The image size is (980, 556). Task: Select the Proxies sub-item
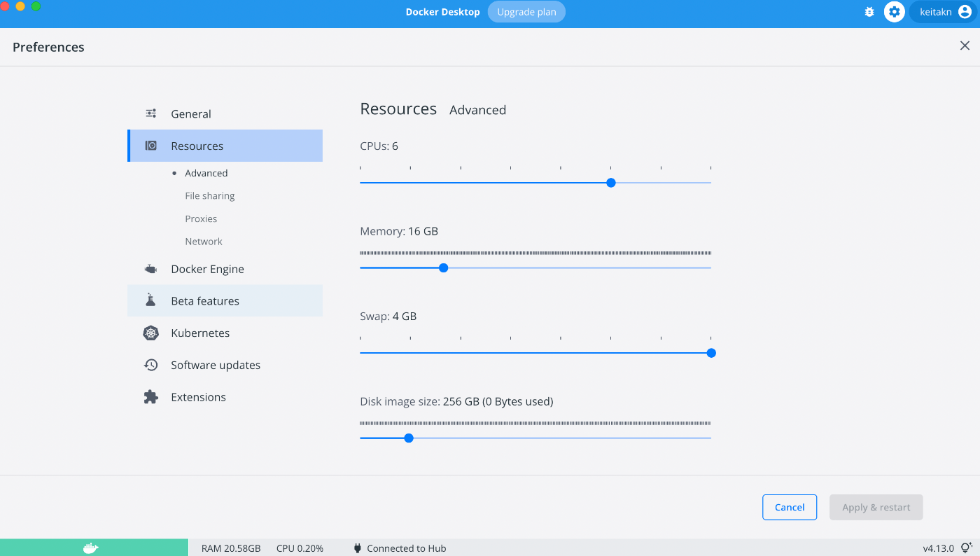(201, 218)
